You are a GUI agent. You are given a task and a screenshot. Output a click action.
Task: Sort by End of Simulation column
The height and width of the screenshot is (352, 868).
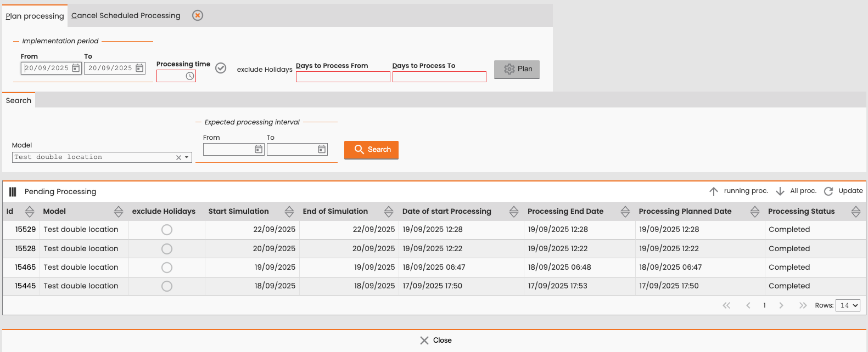click(389, 212)
